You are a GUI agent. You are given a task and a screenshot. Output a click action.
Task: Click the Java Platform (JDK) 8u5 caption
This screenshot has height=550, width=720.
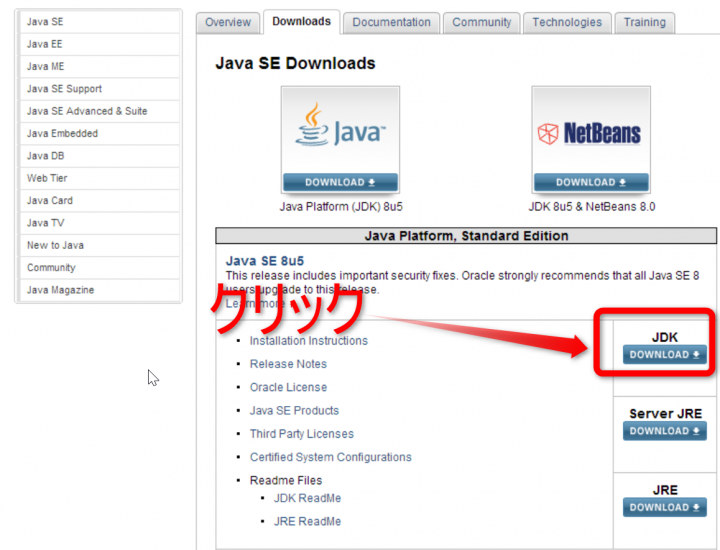[341, 207]
